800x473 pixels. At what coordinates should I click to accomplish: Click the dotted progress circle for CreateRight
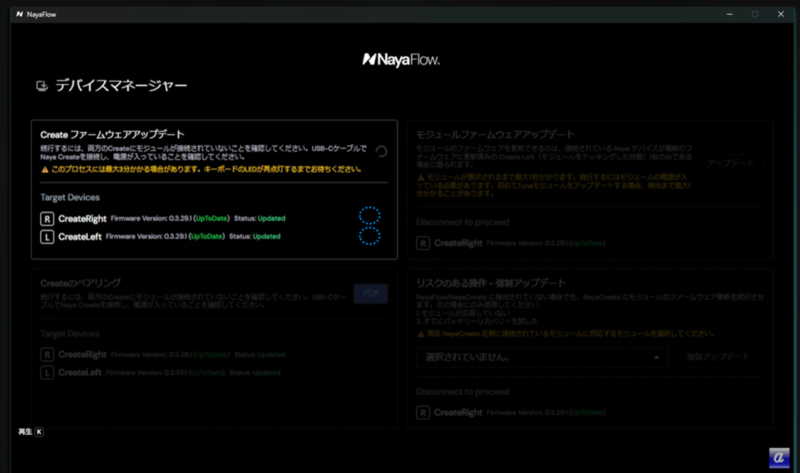[x=370, y=217]
